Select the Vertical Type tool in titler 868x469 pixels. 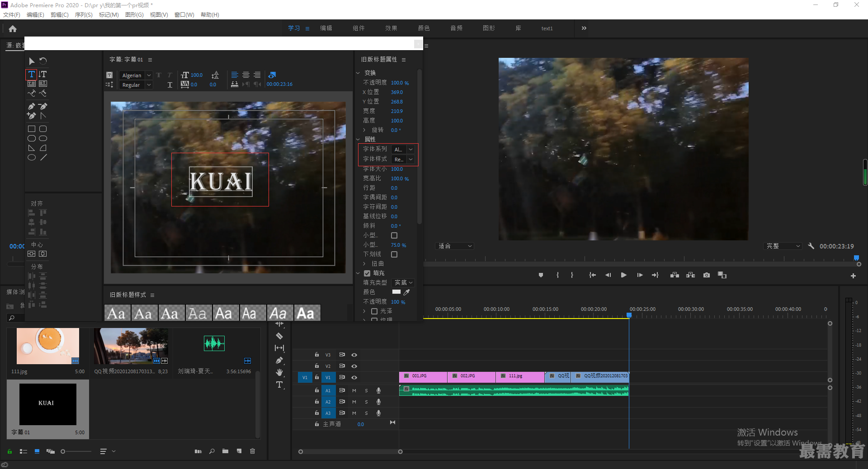tap(43, 74)
